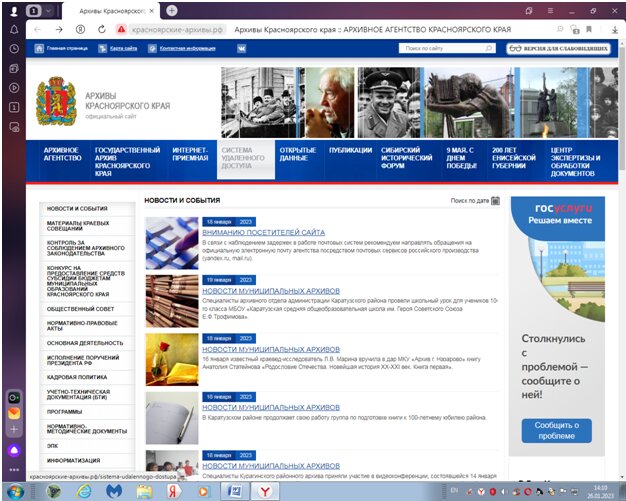
Task: Open Yandex home via the Я circle icon
Action: [81, 29]
